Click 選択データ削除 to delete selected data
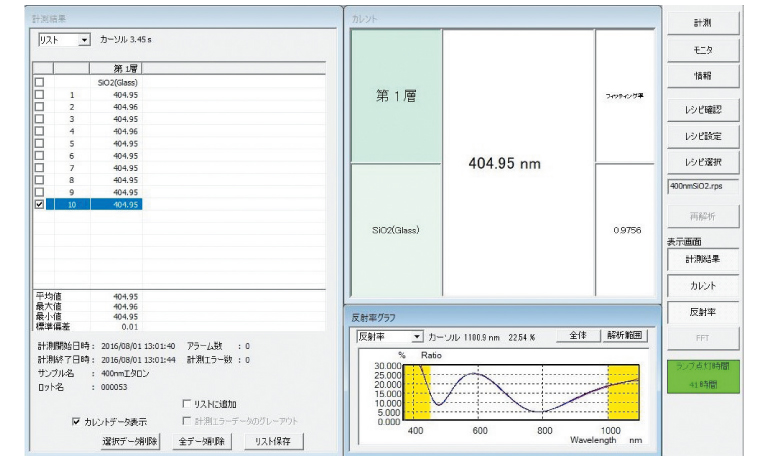 (130, 441)
